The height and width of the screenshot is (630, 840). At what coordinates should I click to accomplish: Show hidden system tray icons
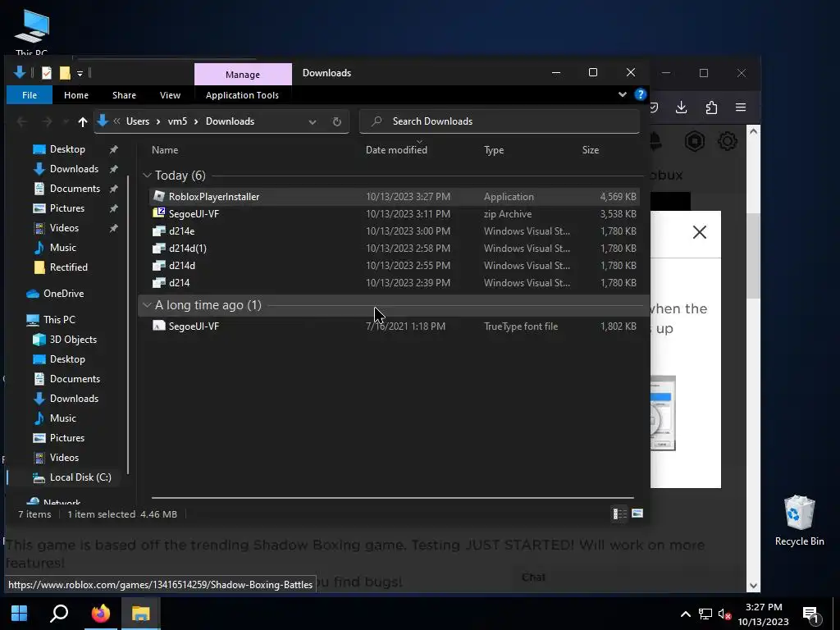tap(685, 614)
